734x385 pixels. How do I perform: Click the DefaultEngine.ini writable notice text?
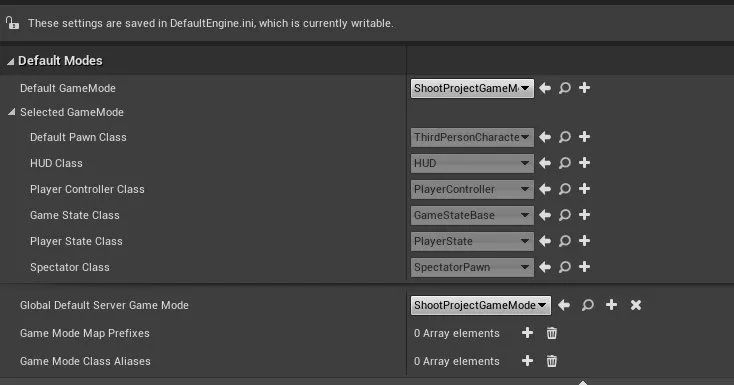tap(211, 23)
